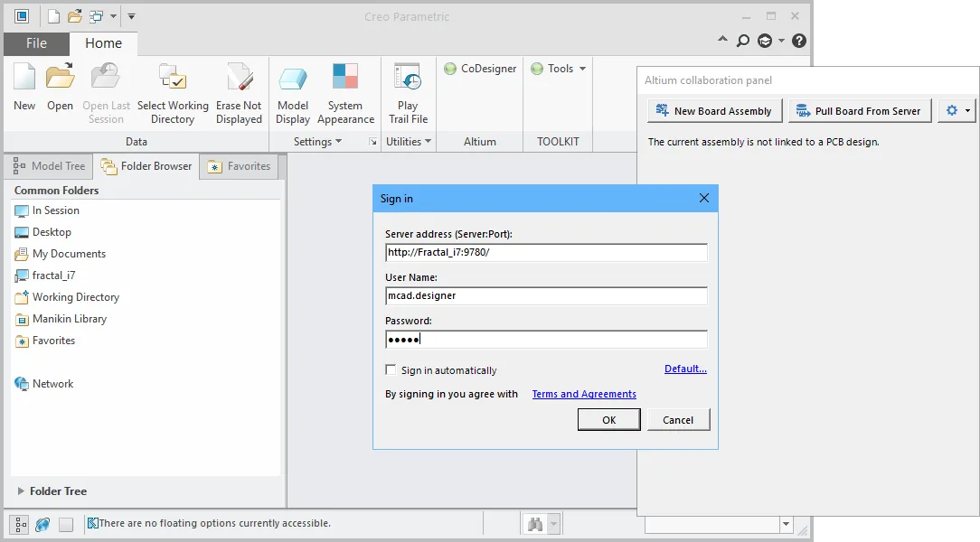Click Select Working Directory icon

[x=173, y=94]
